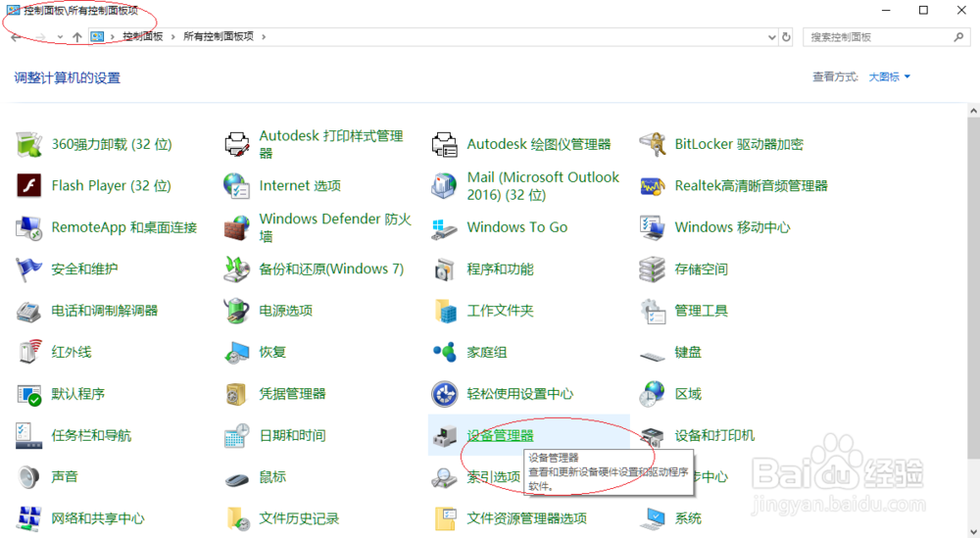Click the 控制面板 breadcrumb segment
This screenshot has width=980, height=538.
(142, 37)
